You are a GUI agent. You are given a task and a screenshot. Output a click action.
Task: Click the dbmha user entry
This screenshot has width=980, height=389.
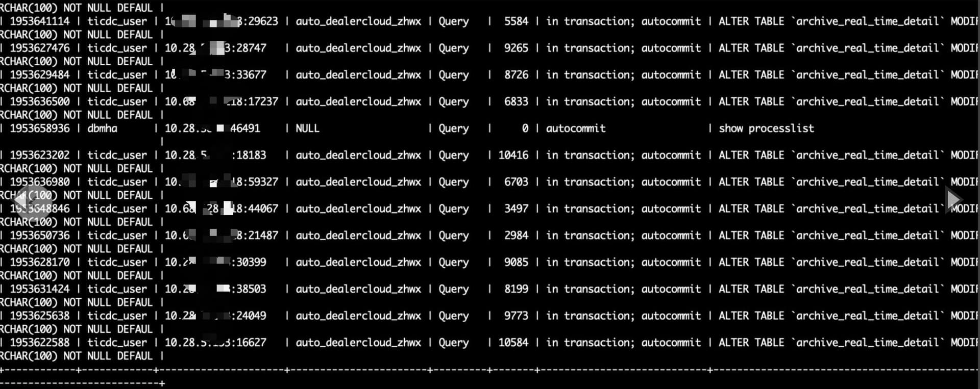coord(102,128)
